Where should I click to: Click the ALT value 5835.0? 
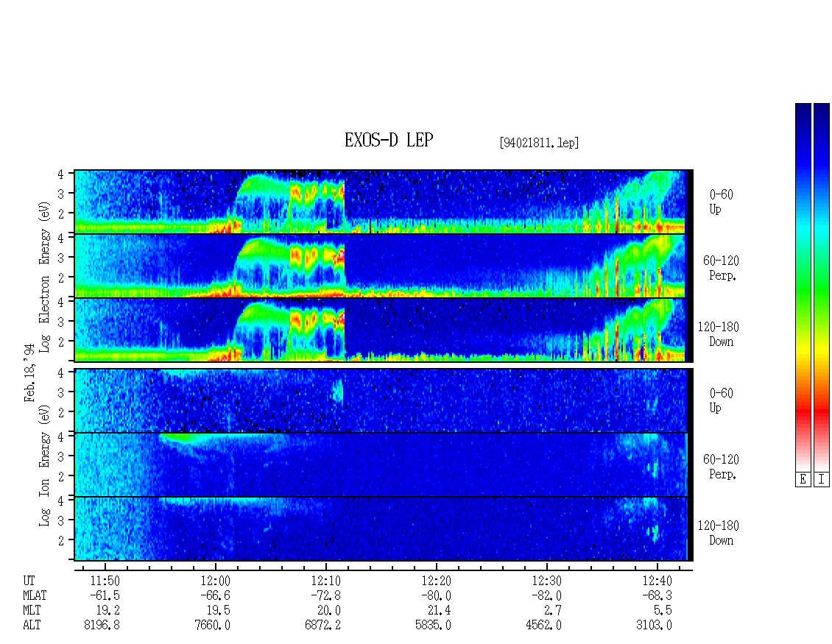pos(433,626)
